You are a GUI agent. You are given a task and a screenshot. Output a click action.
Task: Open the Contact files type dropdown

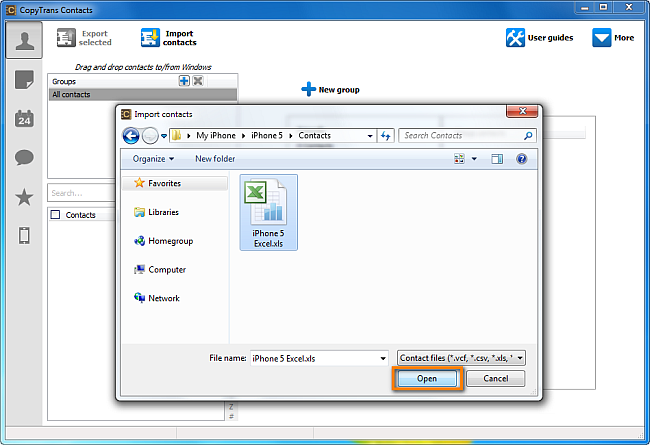pyautogui.click(x=461, y=358)
